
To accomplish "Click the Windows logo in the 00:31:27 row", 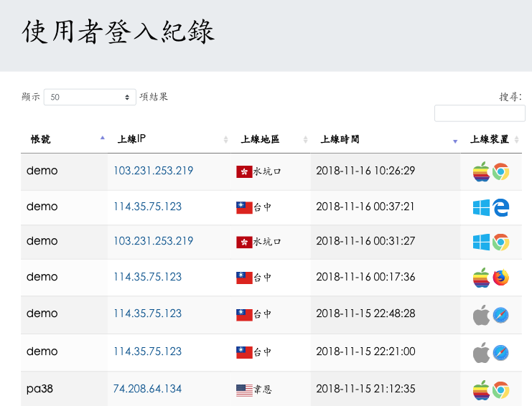I will 481,242.
